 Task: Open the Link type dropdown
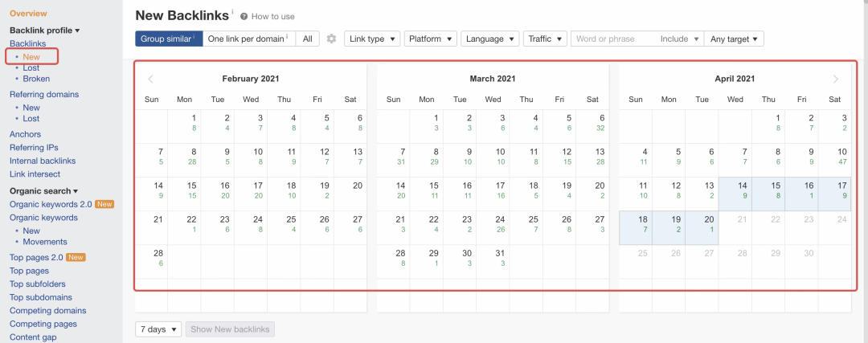point(372,39)
